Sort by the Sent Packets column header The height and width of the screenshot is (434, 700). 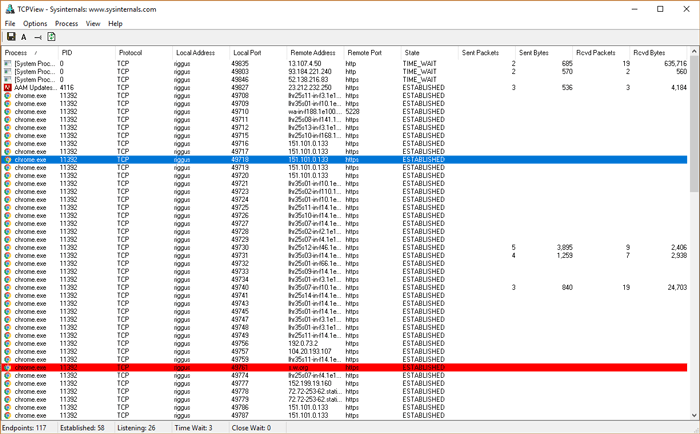click(x=487, y=53)
